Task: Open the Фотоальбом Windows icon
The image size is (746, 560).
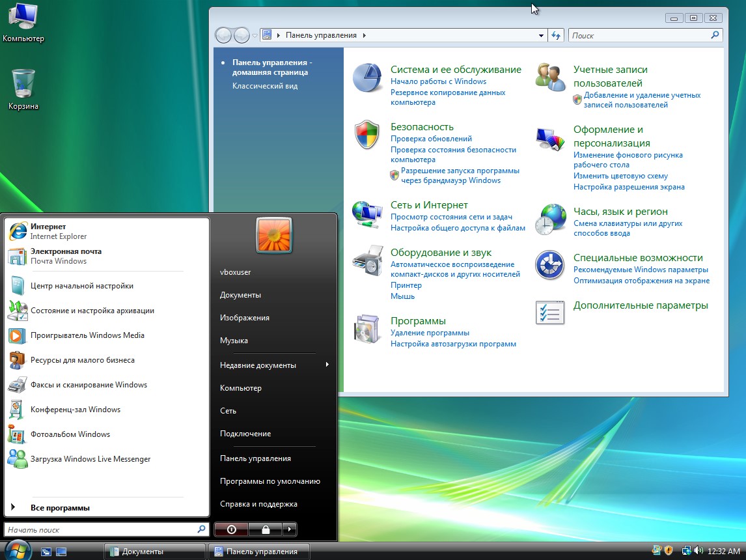Action: coord(18,434)
